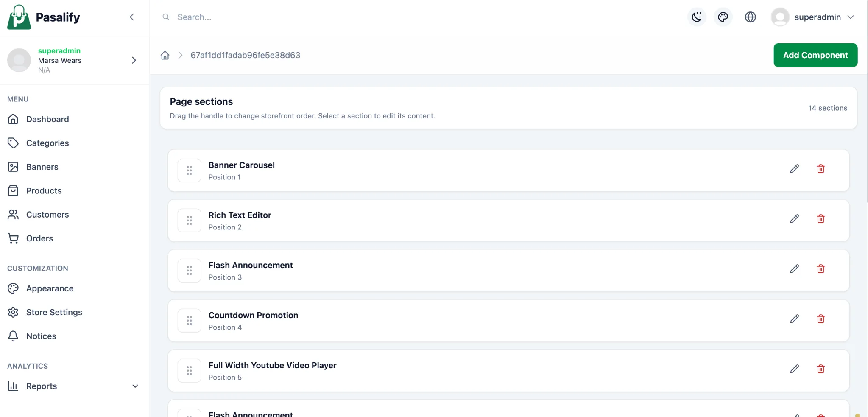Click the Pasalify logo
868x417 pixels.
click(x=44, y=17)
